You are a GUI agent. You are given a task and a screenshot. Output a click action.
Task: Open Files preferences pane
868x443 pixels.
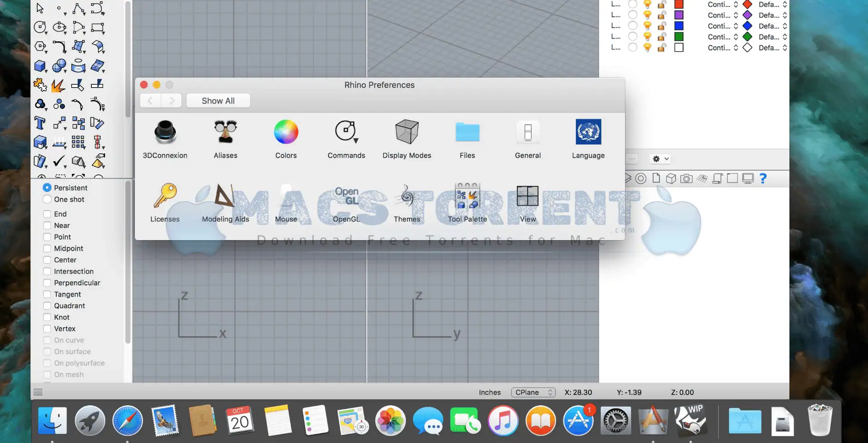(x=467, y=140)
